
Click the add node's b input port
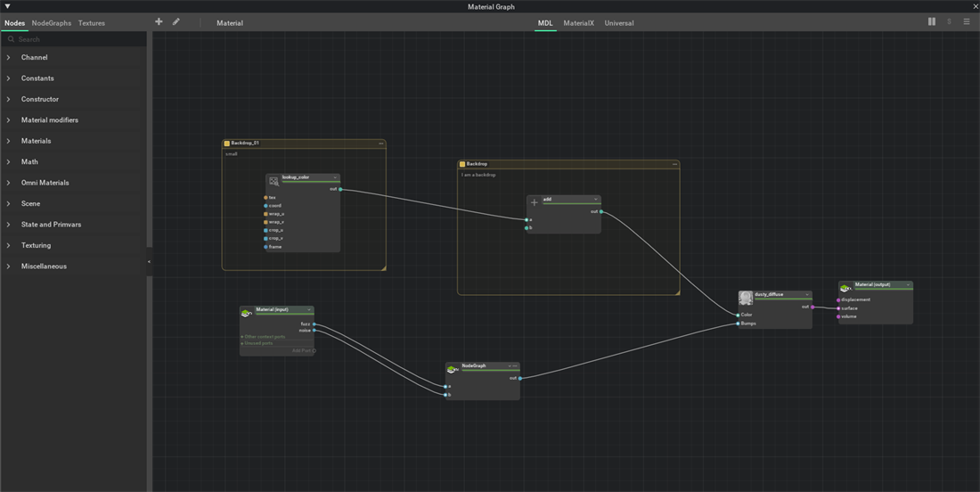[x=527, y=228]
